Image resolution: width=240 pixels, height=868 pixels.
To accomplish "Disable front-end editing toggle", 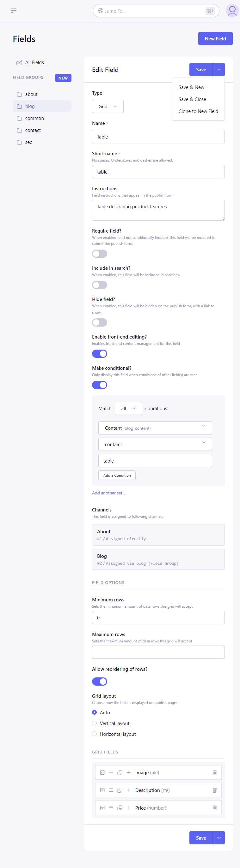I will coord(100,353).
